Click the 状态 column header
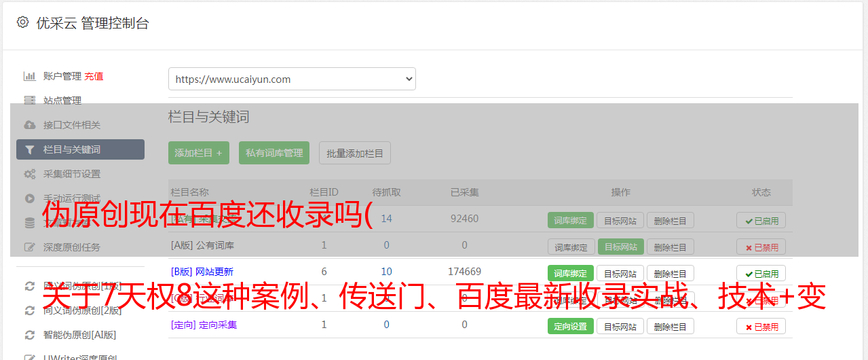Viewport: 868px width, 360px height. tap(761, 192)
